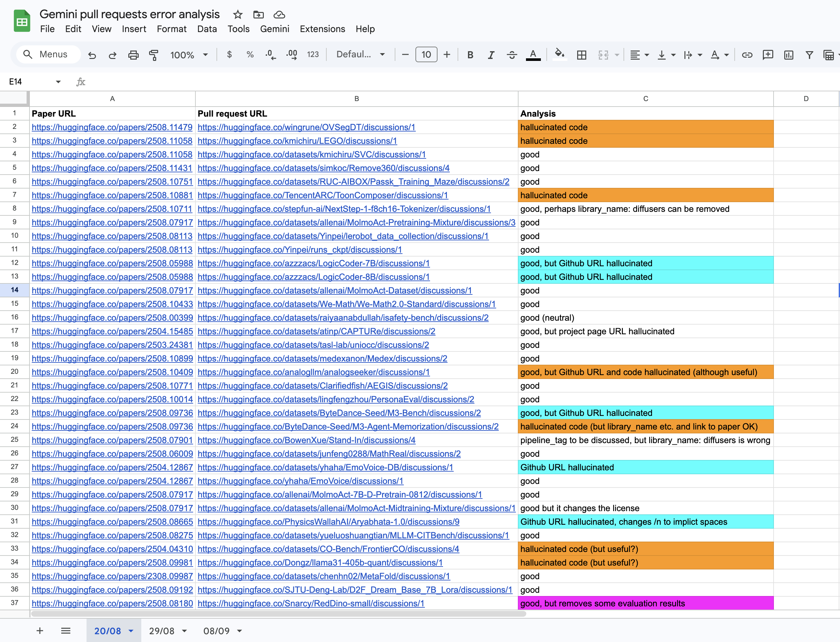This screenshot has width=840, height=642.
Task: Open the Google Sheets home icon
Action: click(x=22, y=21)
